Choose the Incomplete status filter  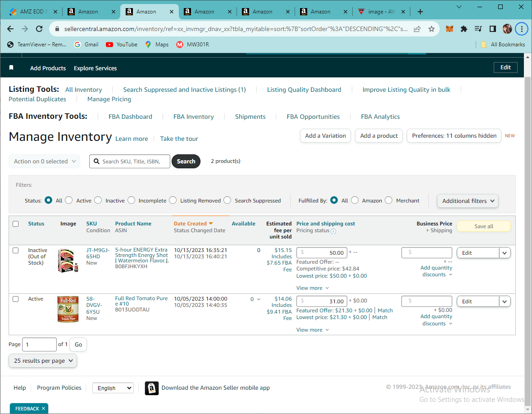point(131,200)
